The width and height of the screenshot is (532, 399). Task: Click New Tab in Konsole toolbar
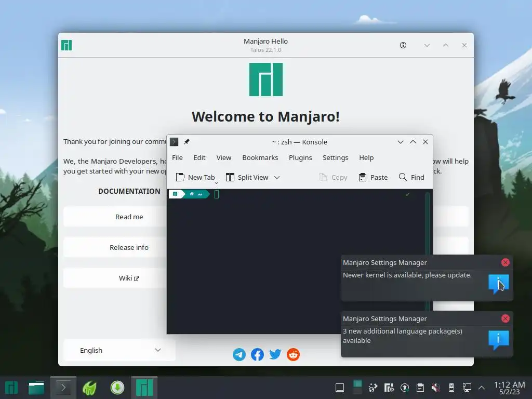[x=195, y=178]
